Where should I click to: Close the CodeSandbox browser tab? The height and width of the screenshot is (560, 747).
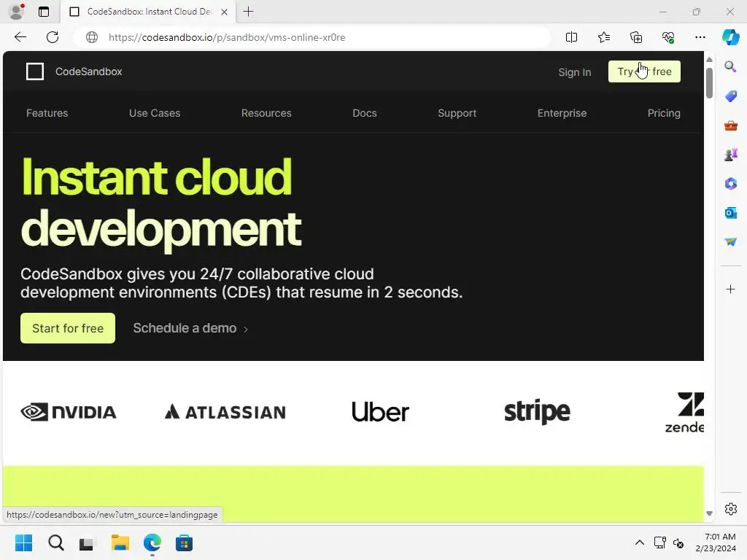(225, 12)
